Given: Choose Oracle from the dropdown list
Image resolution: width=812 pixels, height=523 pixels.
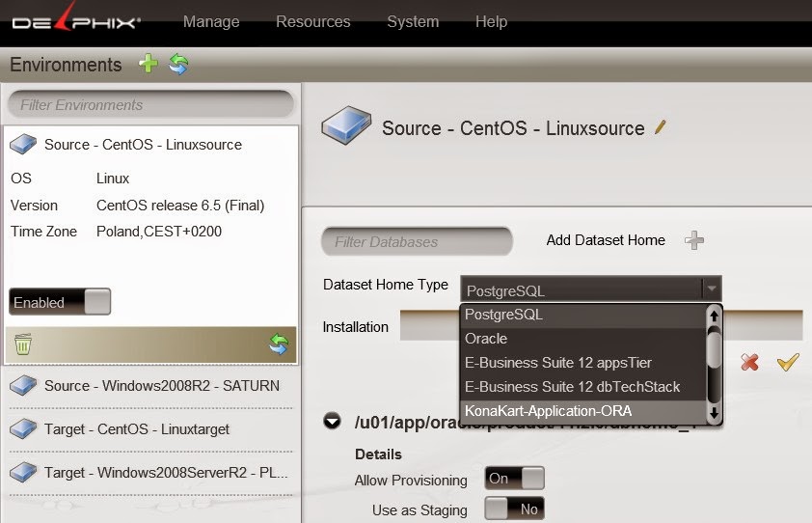Looking at the screenshot, I should 583,339.
